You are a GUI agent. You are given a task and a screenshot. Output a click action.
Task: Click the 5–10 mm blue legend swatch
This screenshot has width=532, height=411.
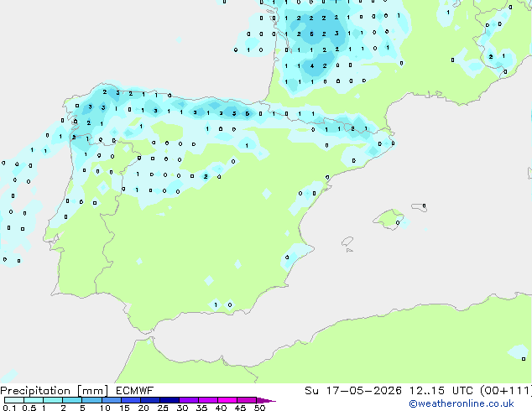click(91, 400)
